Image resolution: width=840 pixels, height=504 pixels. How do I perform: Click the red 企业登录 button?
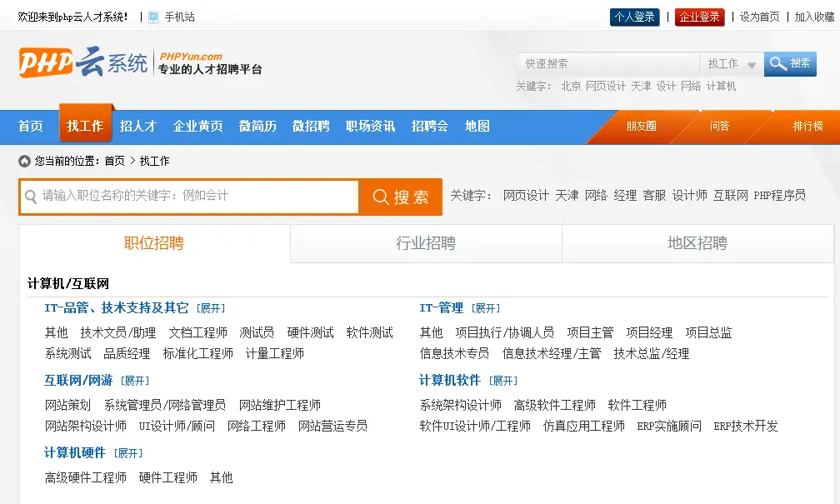(x=699, y=17)
